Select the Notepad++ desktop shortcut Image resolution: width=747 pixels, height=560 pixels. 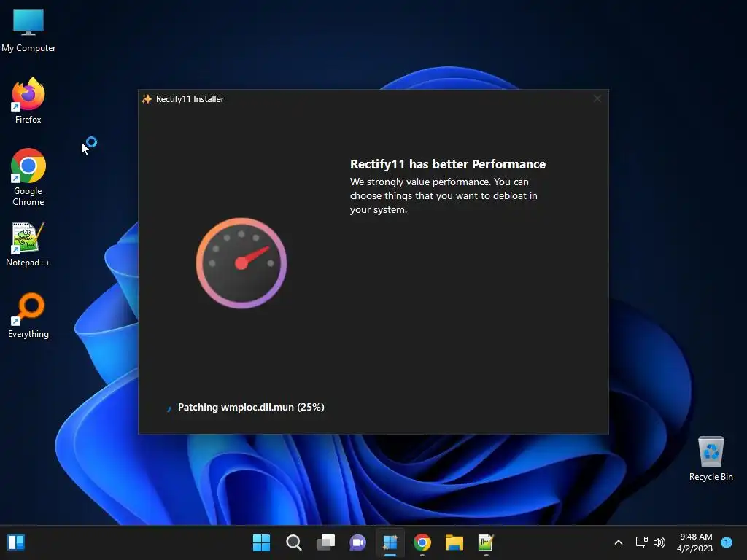pos(28,245)
